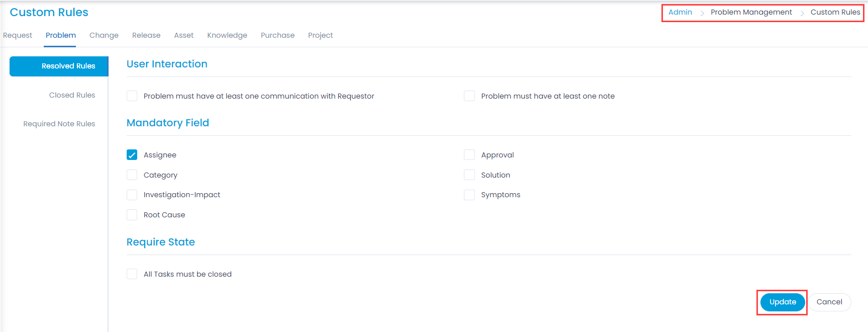Open Required Note Rules section
This screenshot has width=868, height=332.
[59, 124]
